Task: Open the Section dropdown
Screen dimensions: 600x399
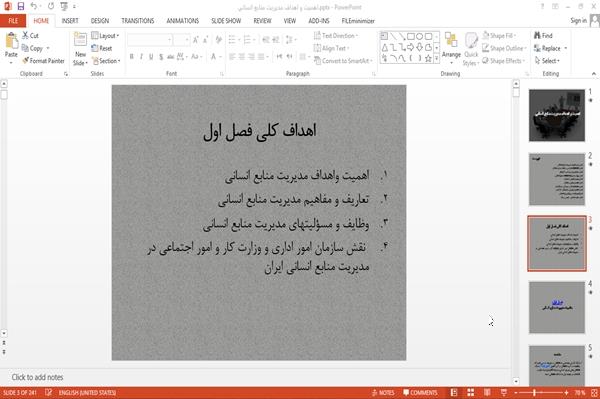Action: (106, 60)
